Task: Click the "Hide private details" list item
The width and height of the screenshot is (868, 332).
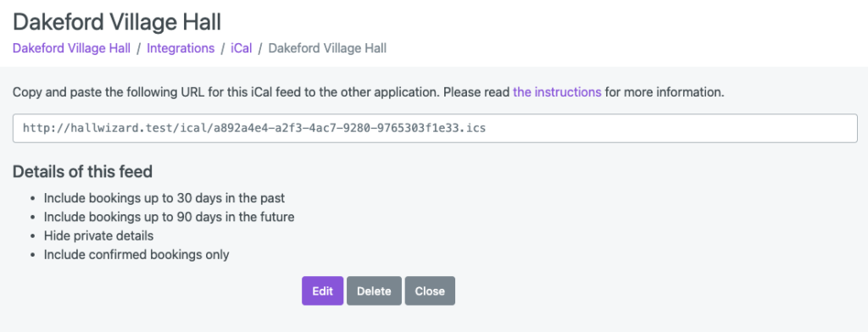Action: point(98,235)
